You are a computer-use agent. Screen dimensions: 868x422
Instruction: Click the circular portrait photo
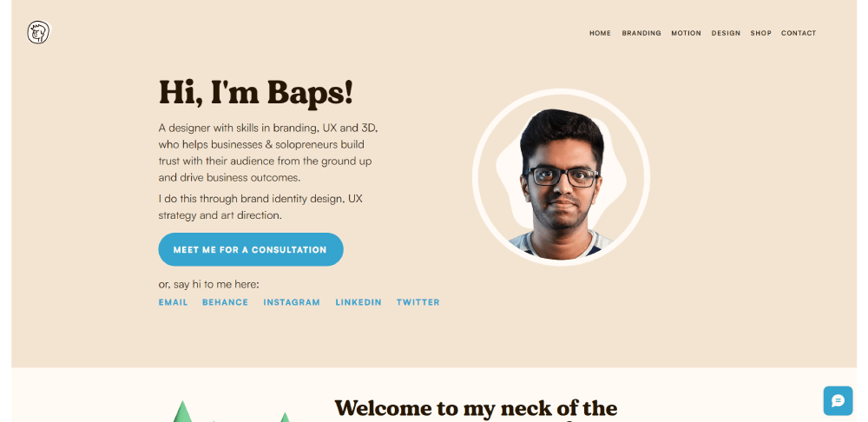pos(561,177)
